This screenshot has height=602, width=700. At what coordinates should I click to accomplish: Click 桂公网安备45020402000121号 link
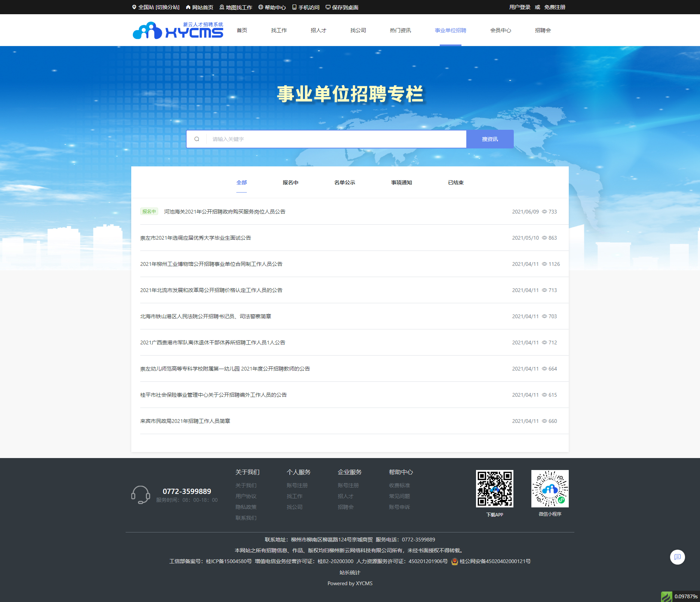pyautogui.click(x=495, y=561)
